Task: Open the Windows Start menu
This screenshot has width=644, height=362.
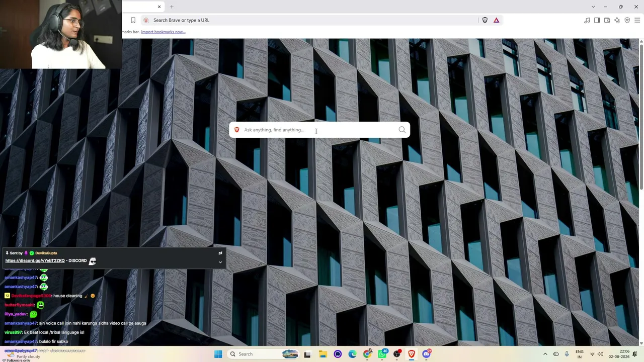Action: click(218, 354)
